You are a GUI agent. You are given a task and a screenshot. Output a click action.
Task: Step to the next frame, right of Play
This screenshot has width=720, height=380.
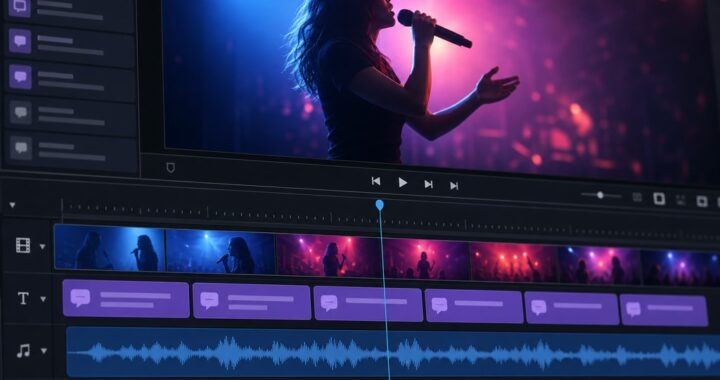[x=428, y=184]
